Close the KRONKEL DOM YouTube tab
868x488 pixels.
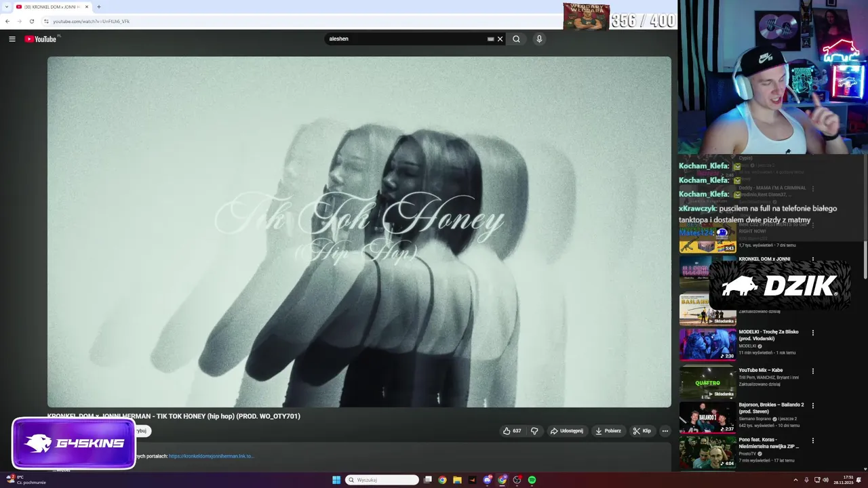click(x=87, y=7)
